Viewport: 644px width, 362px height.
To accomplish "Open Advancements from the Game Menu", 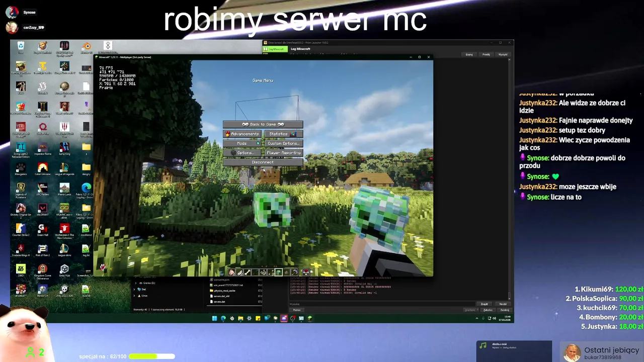I will 242,134.
